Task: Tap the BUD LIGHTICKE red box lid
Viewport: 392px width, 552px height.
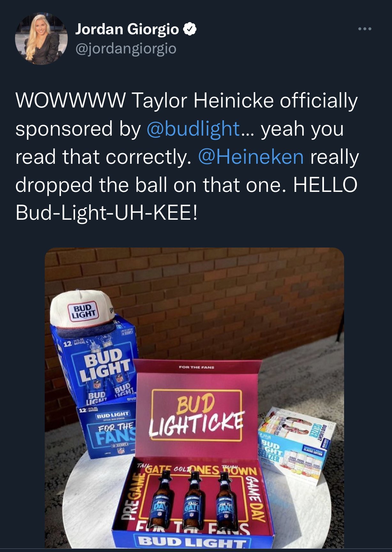Action: click(197, 409)
